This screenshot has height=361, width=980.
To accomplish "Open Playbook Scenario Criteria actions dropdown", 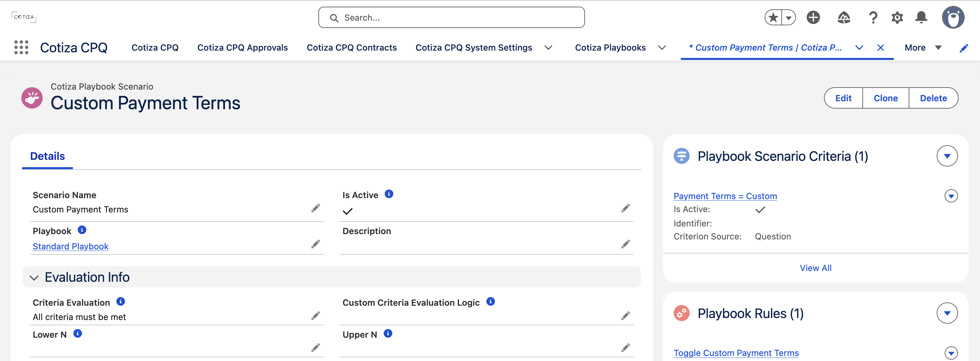I will tap(947, 156).
